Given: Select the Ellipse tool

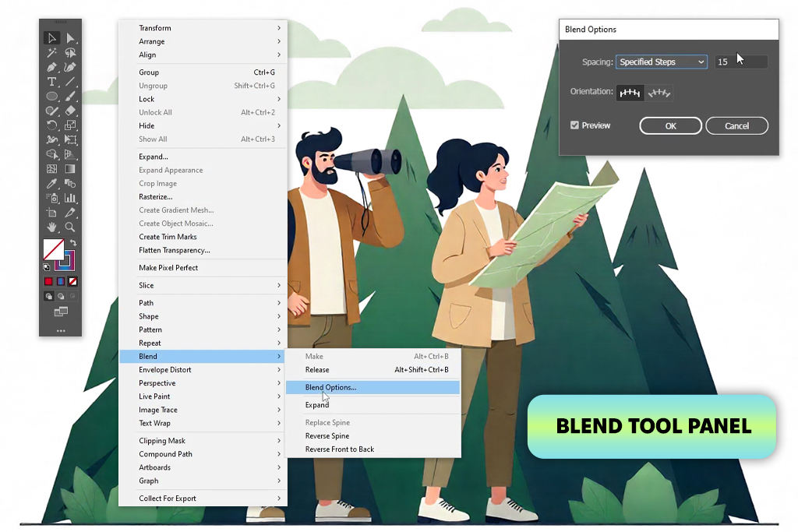Looking at the screenshot, I should (x=51, y=96).
